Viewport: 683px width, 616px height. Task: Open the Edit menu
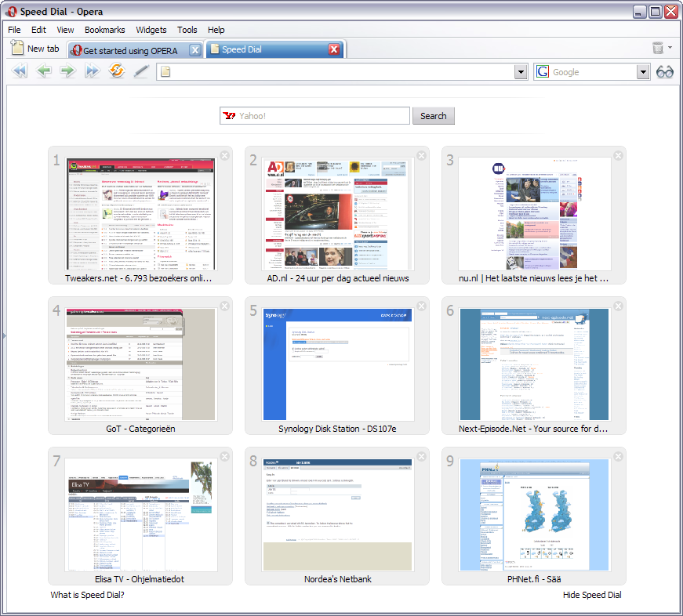point(38,30)
